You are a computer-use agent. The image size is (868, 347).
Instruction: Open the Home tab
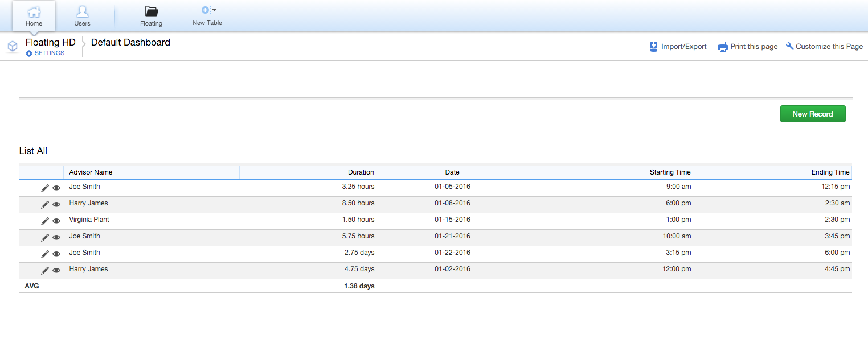(x=34, y=16)
